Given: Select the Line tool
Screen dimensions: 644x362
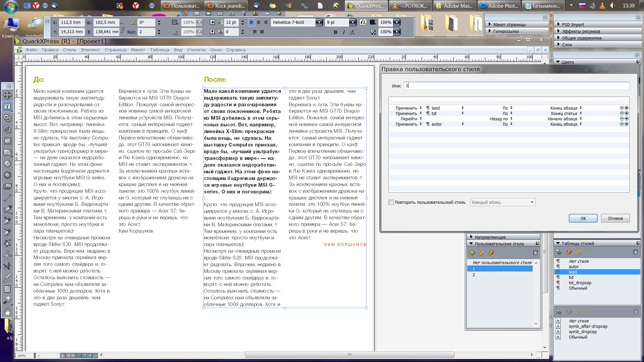Looking at the screenshot, I should point(7,198).
